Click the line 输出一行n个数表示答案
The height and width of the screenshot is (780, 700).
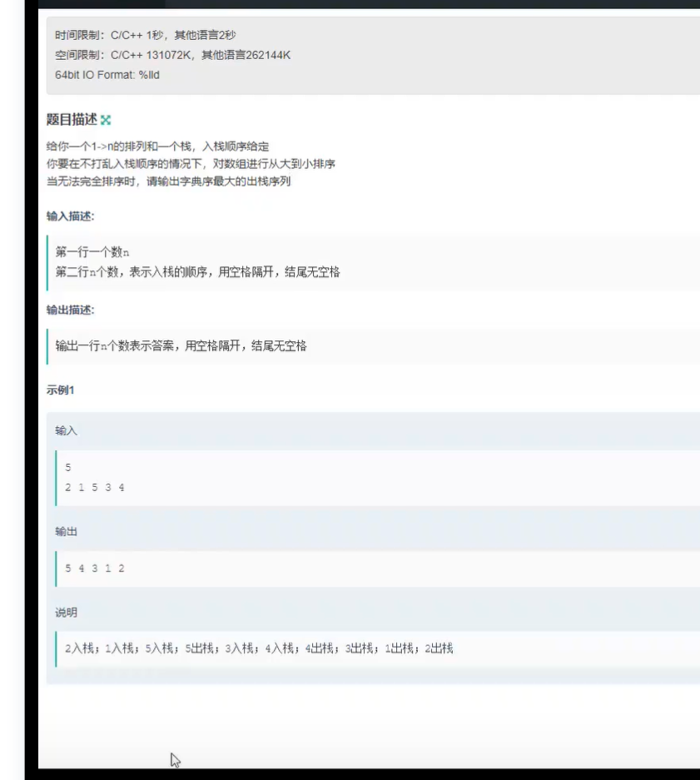point(181,345)
